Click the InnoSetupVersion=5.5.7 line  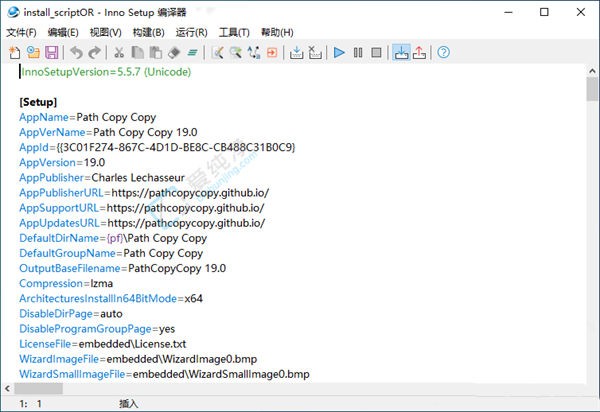click(106, 72)
